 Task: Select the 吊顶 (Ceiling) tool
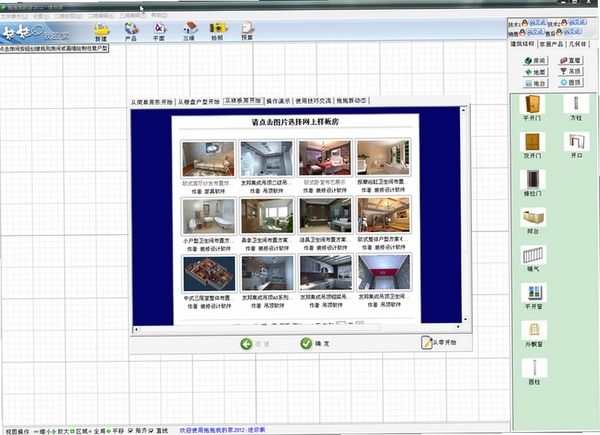[x=570, y=72]
